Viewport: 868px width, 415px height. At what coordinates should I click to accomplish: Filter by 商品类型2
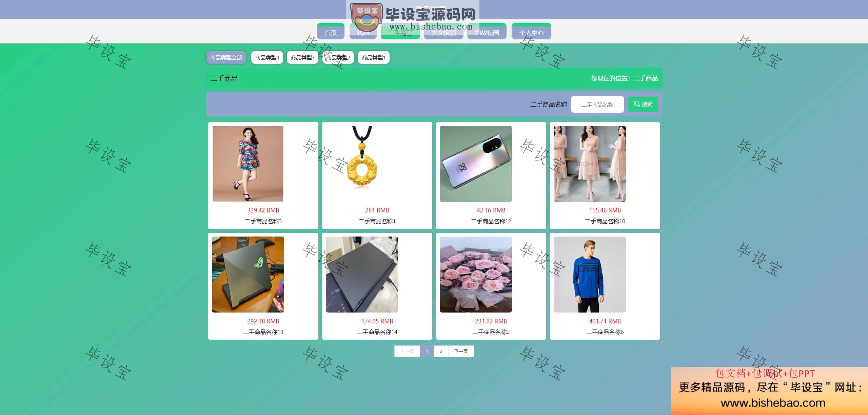[x=338, y=57]
